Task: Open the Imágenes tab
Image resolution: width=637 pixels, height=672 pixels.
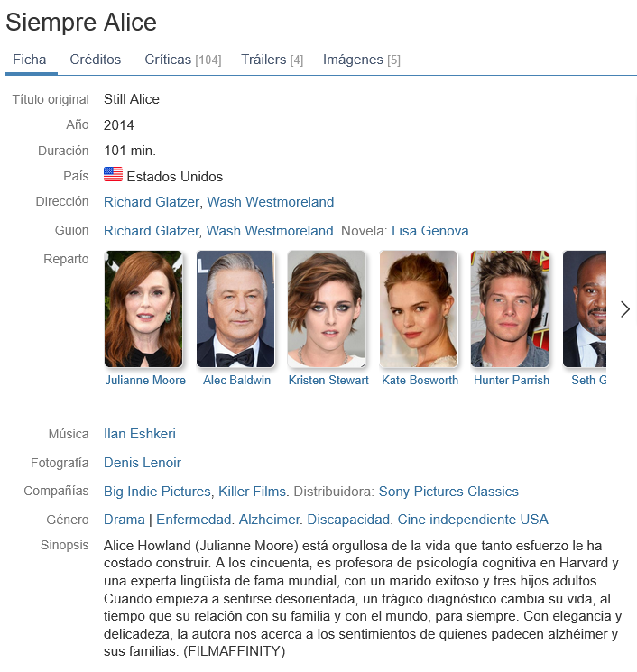Action: tap(362, 60)
